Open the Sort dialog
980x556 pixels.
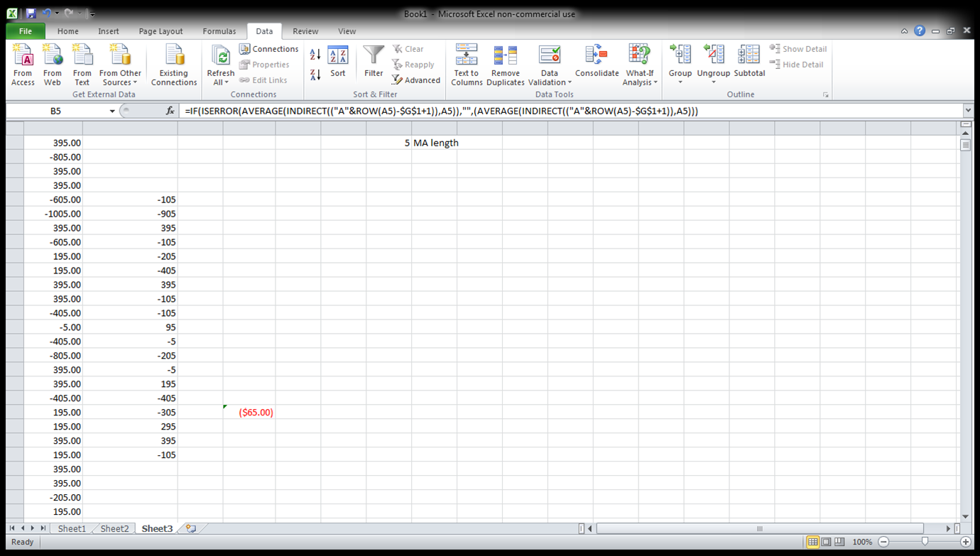tap(338, 62)
